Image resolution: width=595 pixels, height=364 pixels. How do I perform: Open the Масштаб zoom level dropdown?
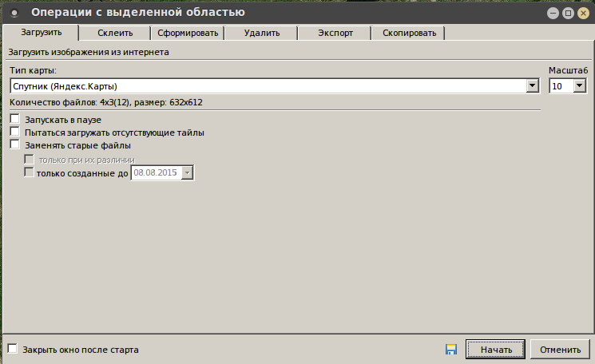(x=580, y=85)
